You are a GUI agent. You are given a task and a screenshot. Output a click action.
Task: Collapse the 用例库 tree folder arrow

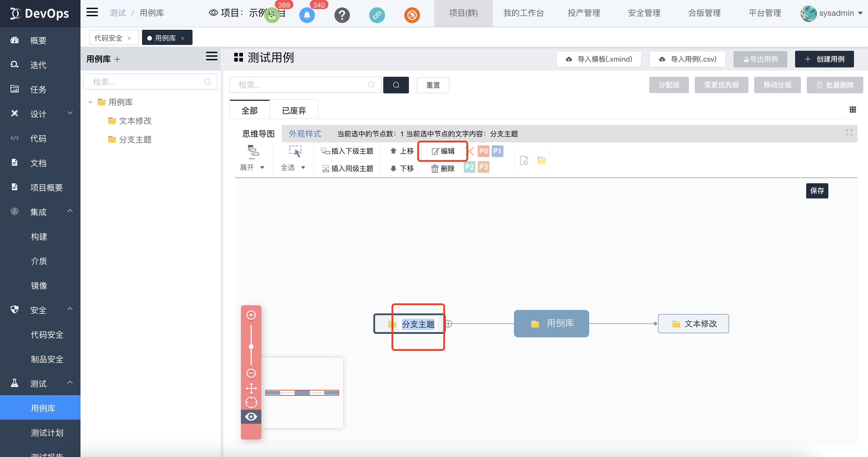(90, 102)
